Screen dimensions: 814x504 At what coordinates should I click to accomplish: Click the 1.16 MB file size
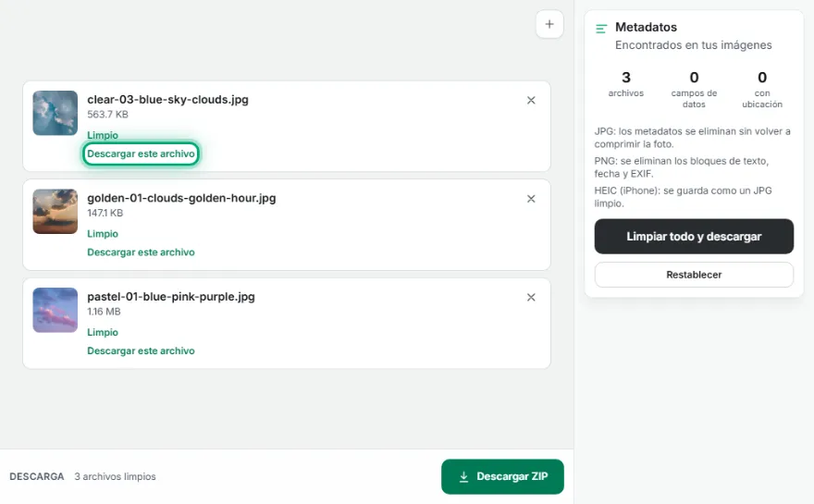(104, 312)
